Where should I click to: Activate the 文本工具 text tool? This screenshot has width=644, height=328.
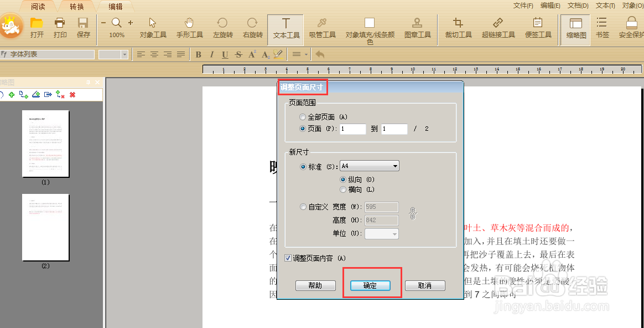(285, 27)
